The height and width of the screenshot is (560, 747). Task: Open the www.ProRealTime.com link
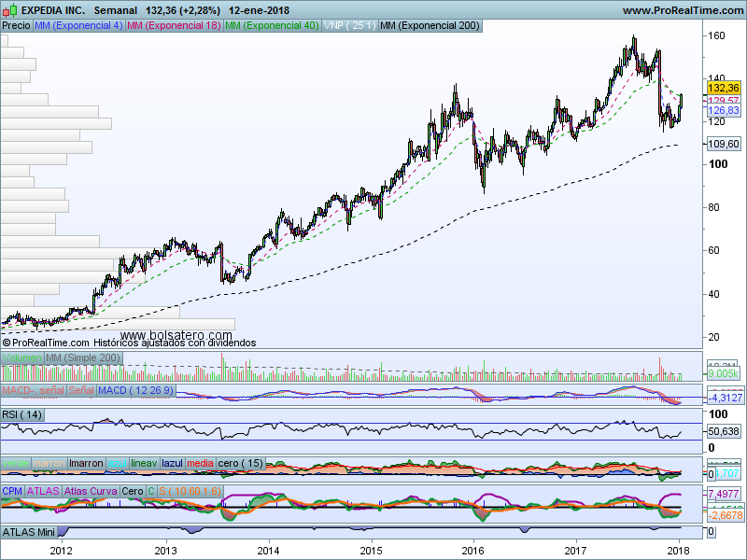point(683,10)
